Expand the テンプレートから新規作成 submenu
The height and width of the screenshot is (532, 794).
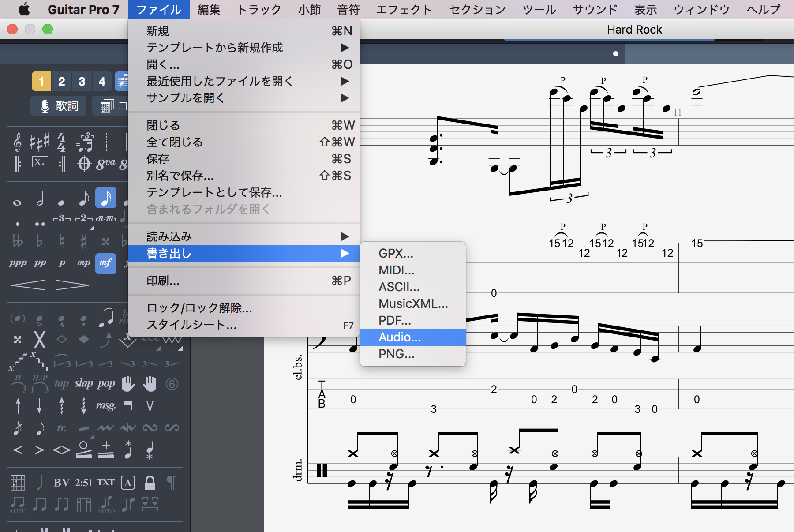(x=214, y=48)
